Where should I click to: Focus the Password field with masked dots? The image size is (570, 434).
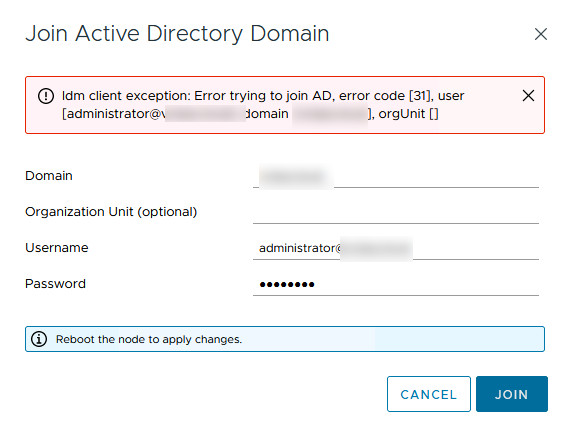(x=396, y=284)
